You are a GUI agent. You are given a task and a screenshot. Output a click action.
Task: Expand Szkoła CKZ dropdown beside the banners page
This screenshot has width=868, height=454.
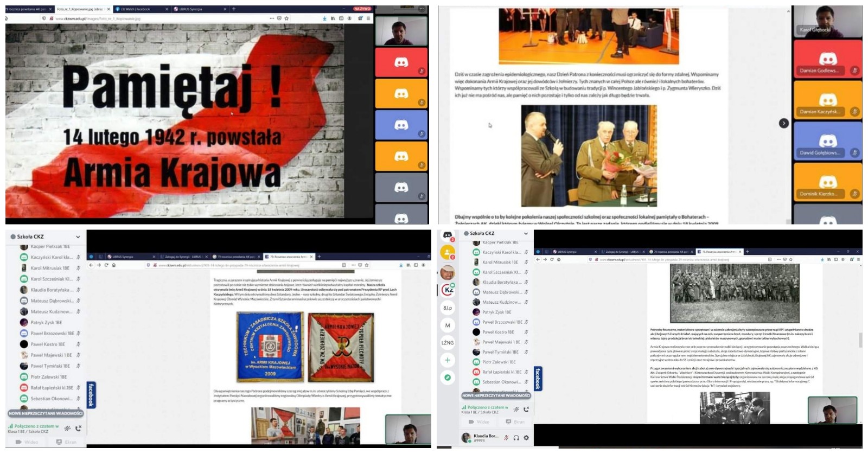pyautogui.click(x=78, y=237)
